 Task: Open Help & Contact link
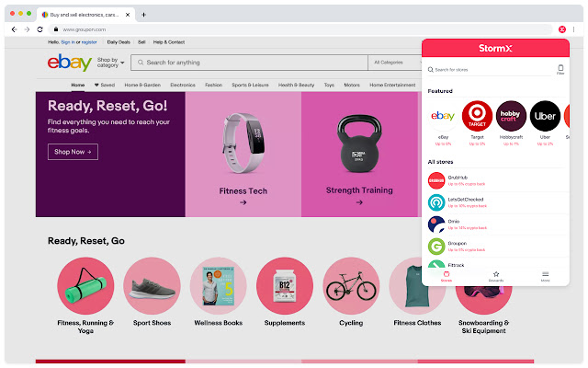coord(169,42)
